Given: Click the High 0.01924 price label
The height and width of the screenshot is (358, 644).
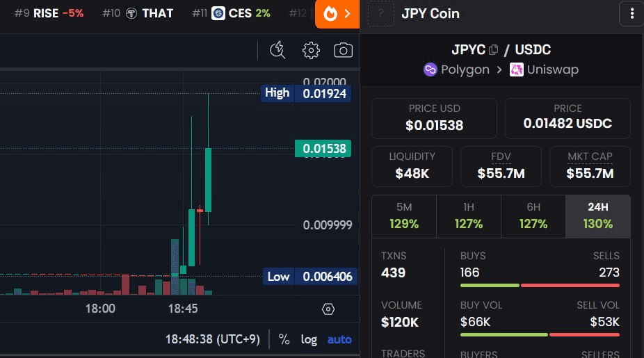Looking at the screenshot, I should (x=306, y=93).
